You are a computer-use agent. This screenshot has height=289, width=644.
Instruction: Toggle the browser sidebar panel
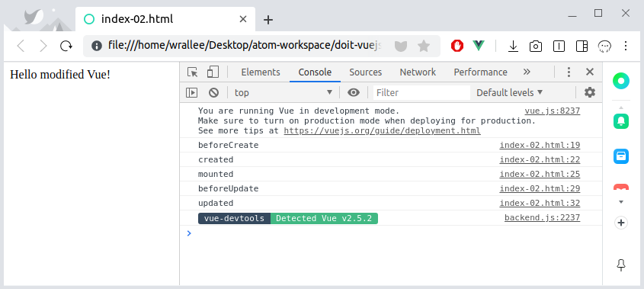click(x=582, y=46)
